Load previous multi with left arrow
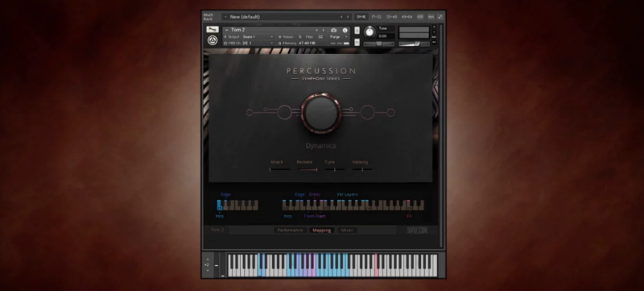This screenshot has height=291, width=644. click(341, 17)
